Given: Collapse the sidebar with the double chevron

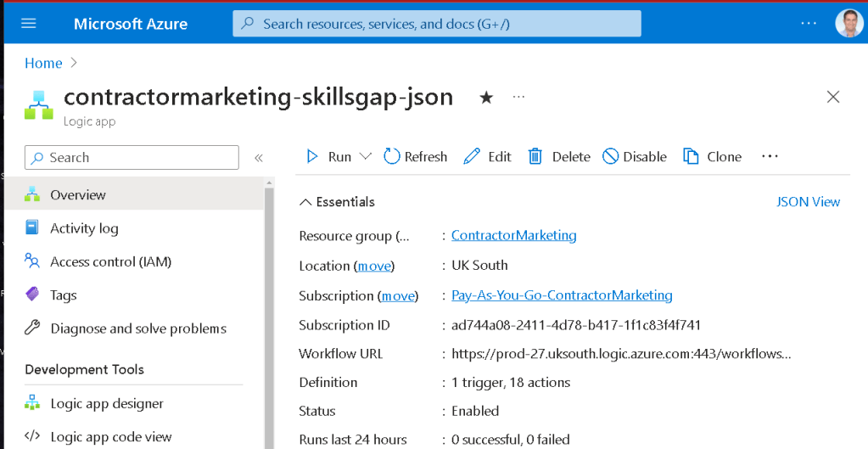Looking at the screenshot, I should click(259, 158).
